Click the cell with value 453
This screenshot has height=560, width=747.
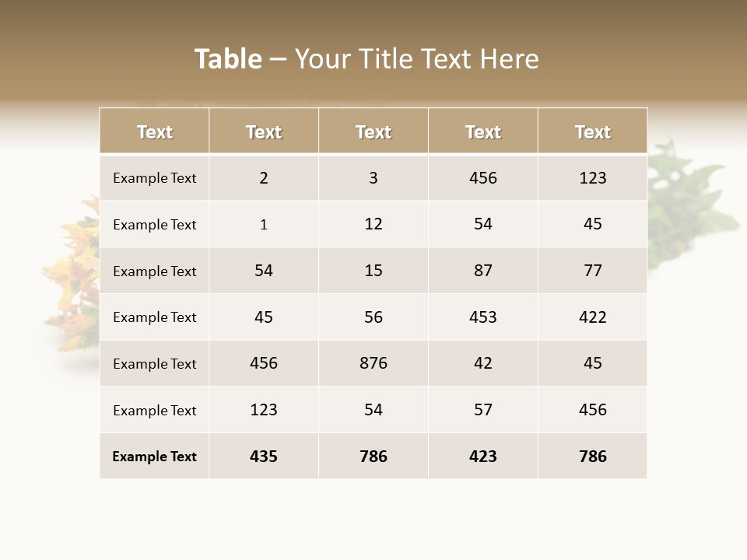click(x=483, y=317)
